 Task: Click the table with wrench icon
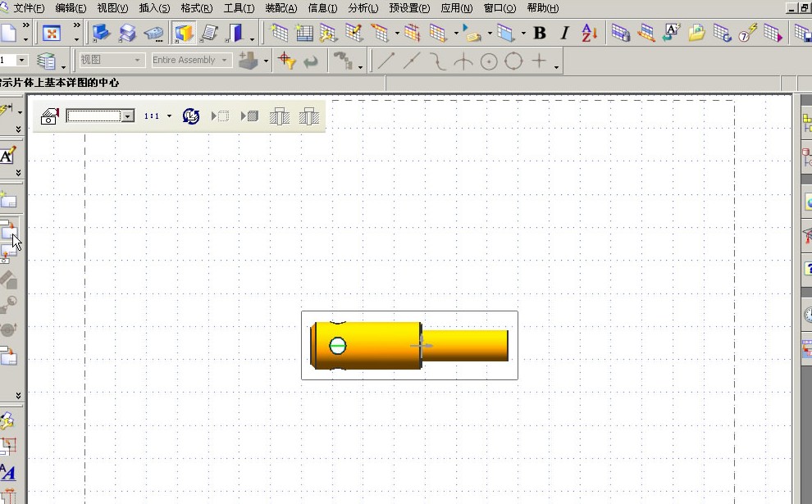[329, 33]
